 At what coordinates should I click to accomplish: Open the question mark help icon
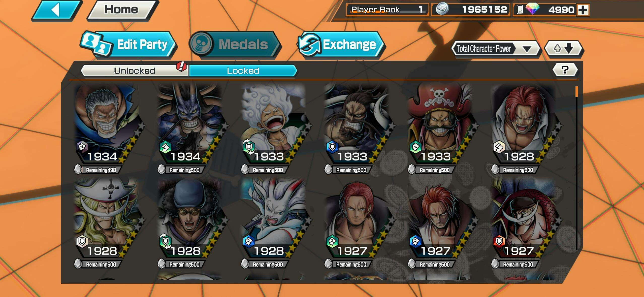click(x=565, y=70)
